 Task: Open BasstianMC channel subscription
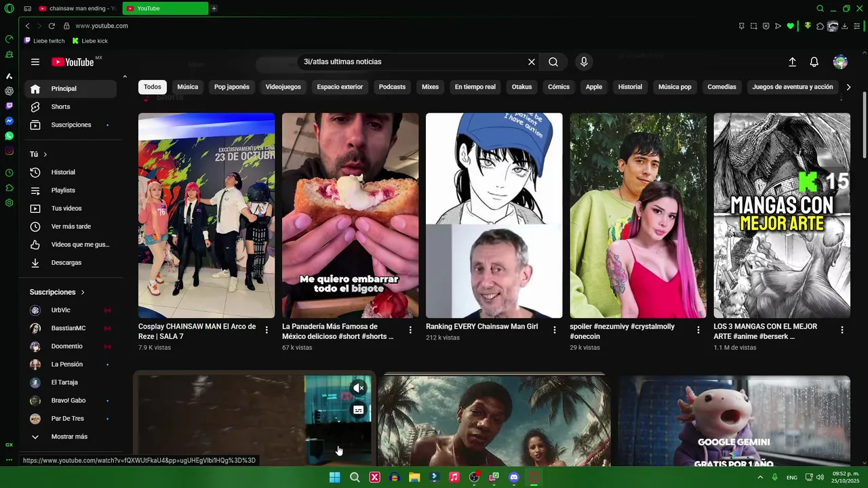71,328
